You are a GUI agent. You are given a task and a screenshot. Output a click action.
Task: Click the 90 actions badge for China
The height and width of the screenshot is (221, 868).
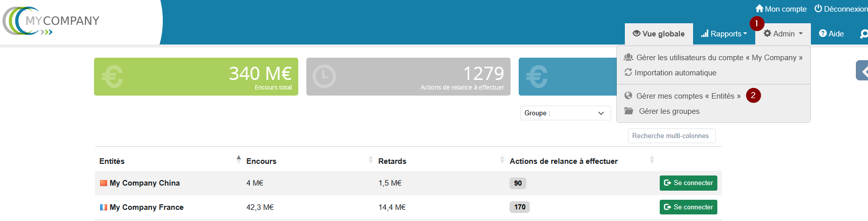[x=518, y=183]
